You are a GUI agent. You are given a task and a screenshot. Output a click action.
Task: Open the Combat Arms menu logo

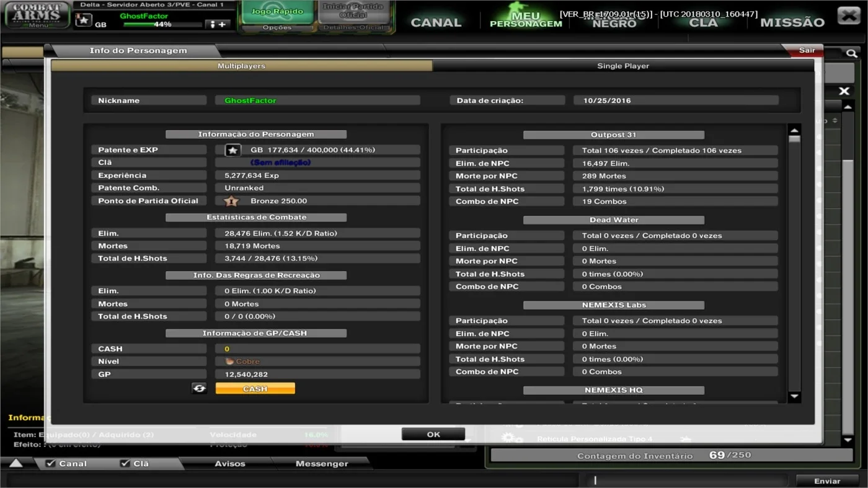point(37,15)
